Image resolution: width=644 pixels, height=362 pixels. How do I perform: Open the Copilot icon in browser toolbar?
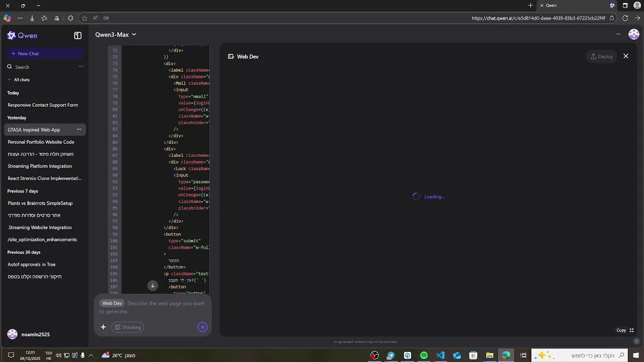7,18
